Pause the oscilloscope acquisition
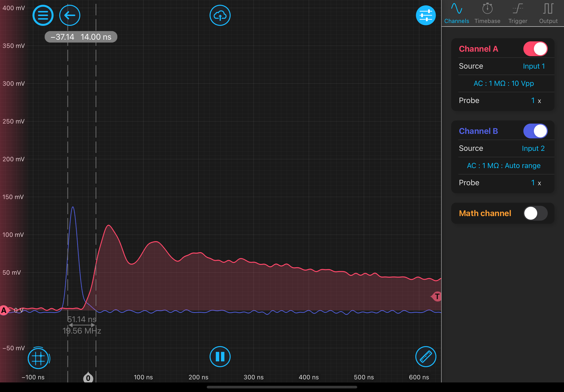The width and height of the screenshot is (564, 392). point(220,357)
